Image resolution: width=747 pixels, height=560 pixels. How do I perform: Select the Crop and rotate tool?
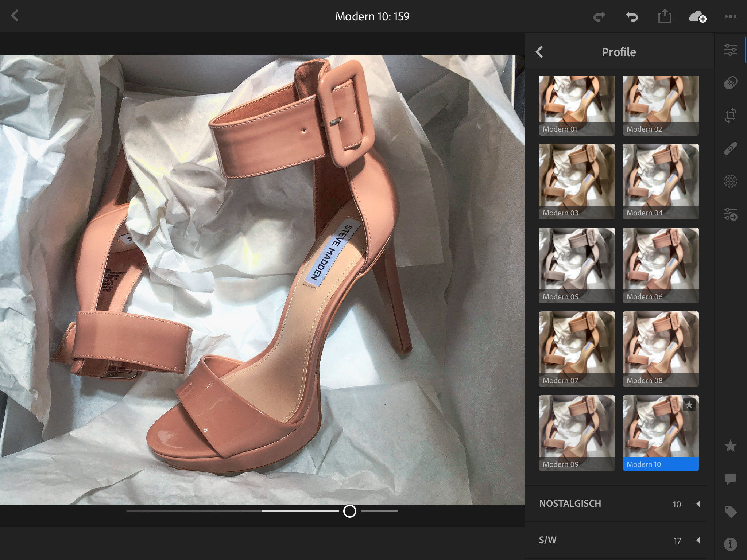[730, 116]
